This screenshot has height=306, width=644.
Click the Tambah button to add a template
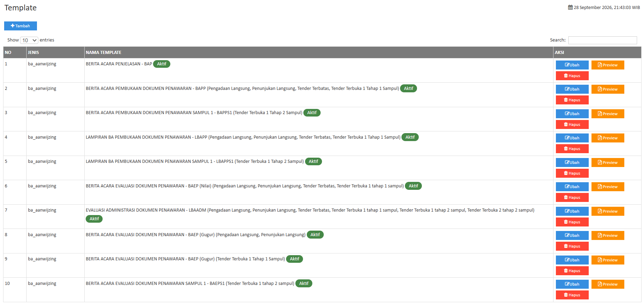tap(20, 26)
